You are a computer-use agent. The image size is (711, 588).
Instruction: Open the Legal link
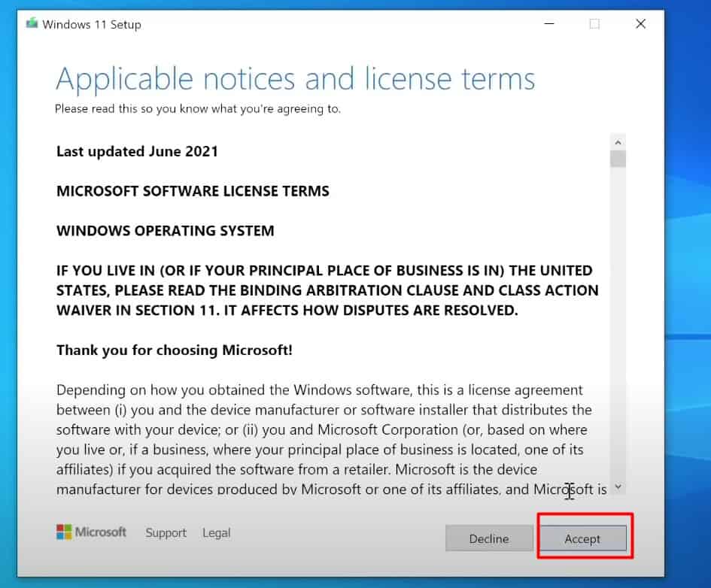tap(216, 532)
